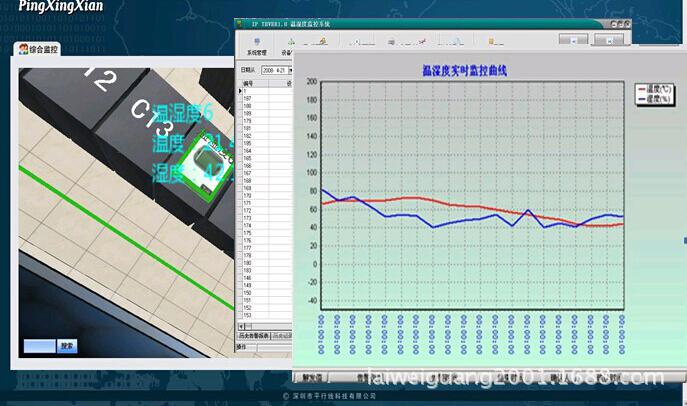Open the 系统管理 toolbar icon
Screen dimensions: 687x406
pos(257,46)
